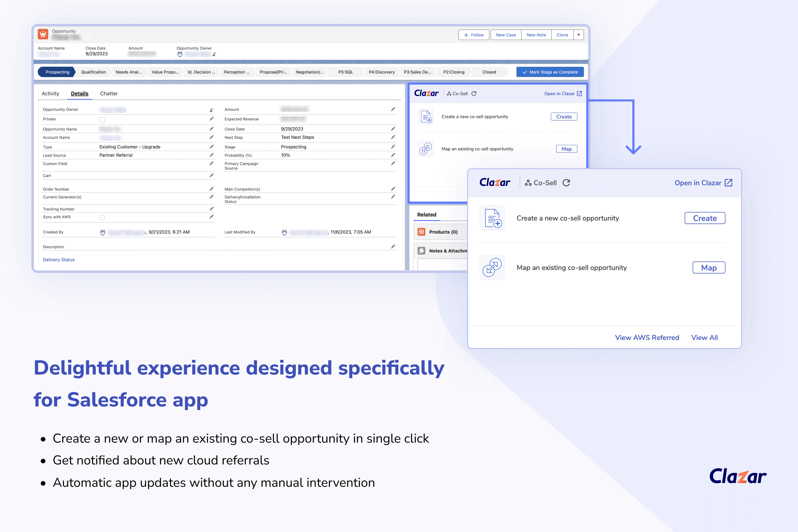Click the Clone button

point(562,35)
